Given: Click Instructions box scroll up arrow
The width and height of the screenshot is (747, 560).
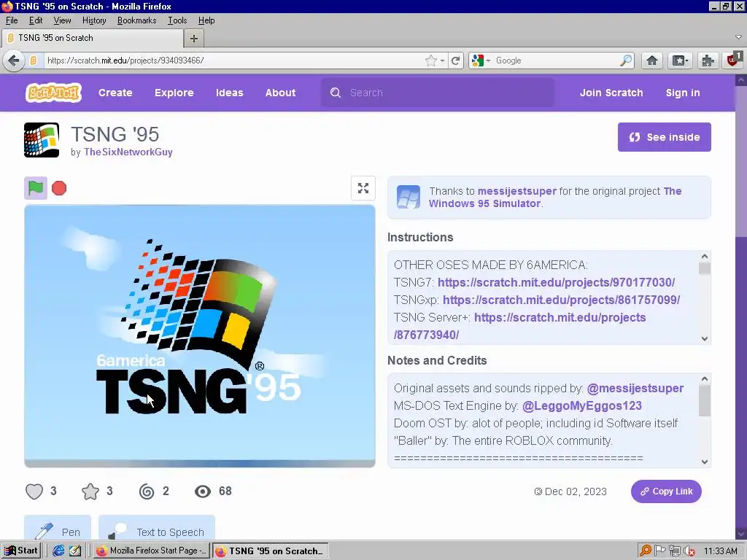Looking at the screenshot, I should (705, 257).
